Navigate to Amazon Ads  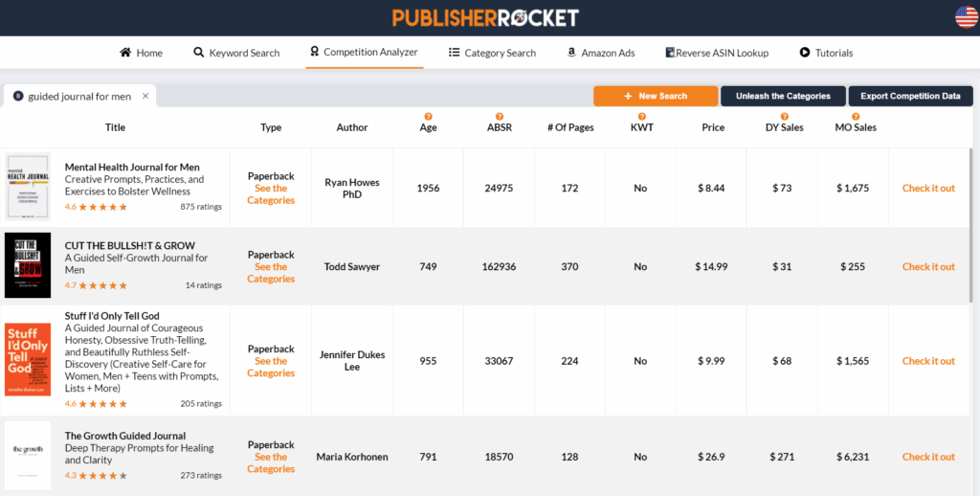point(600,53)
